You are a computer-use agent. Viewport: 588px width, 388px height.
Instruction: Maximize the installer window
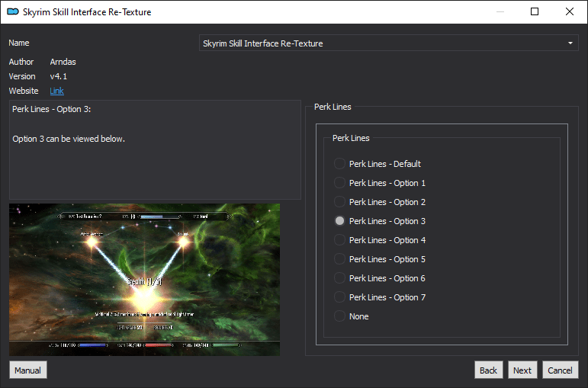coord(535,11)
